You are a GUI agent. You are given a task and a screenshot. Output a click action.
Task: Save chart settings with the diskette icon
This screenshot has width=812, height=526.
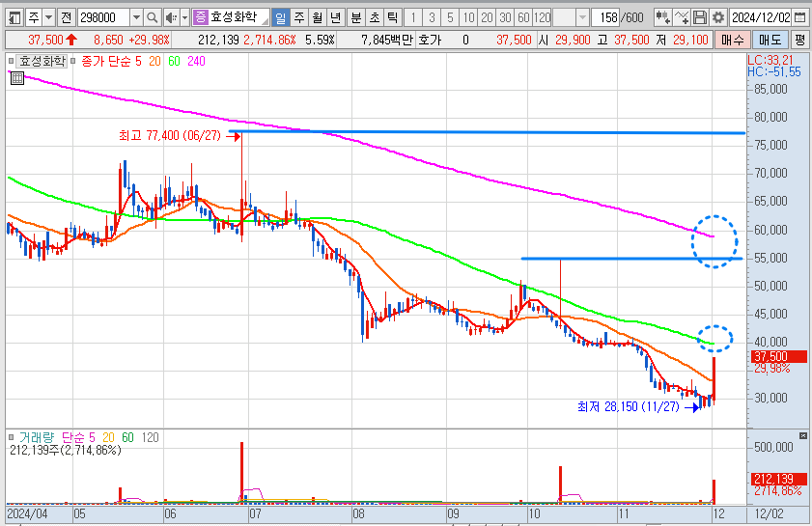(x=700, y=18)
